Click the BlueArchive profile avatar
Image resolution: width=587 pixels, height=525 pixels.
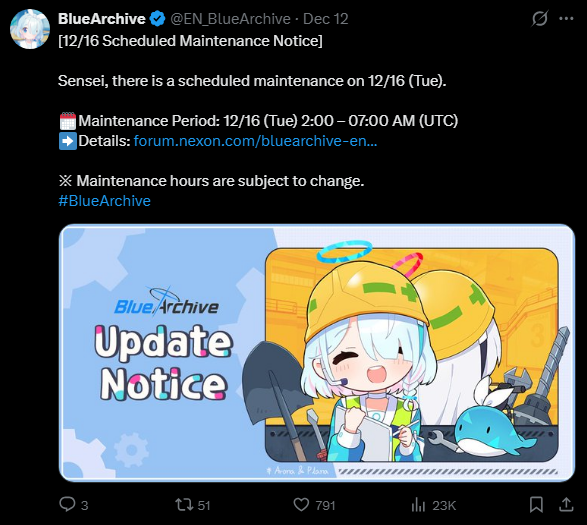tap(30, 29)
